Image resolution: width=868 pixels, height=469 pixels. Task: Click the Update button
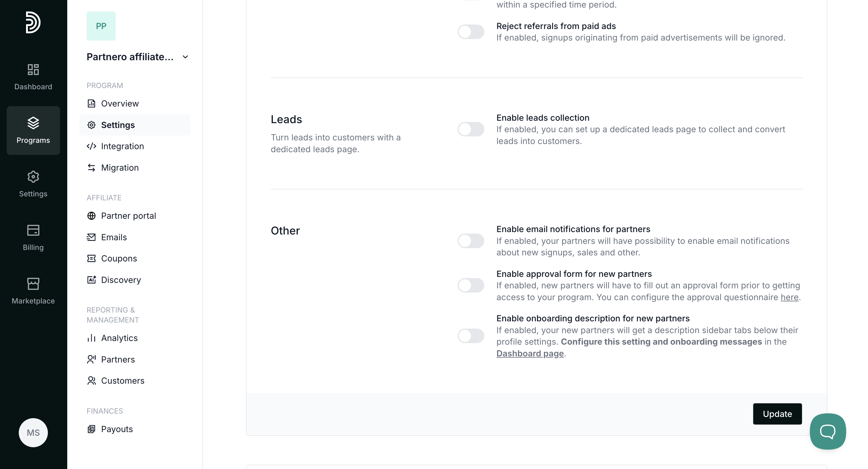click(777, 414)
